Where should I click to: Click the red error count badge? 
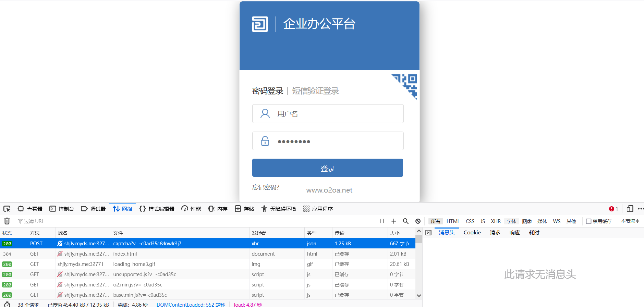[x=613, y=209]
